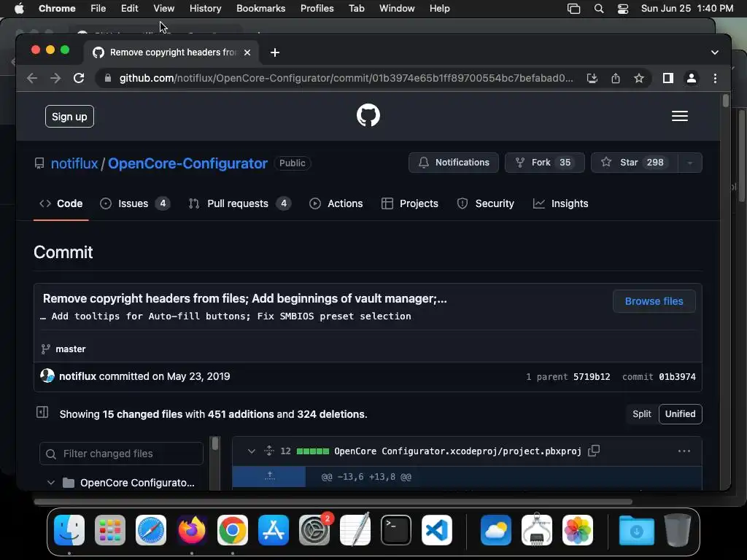Open the Apple menu

point(19,9)
